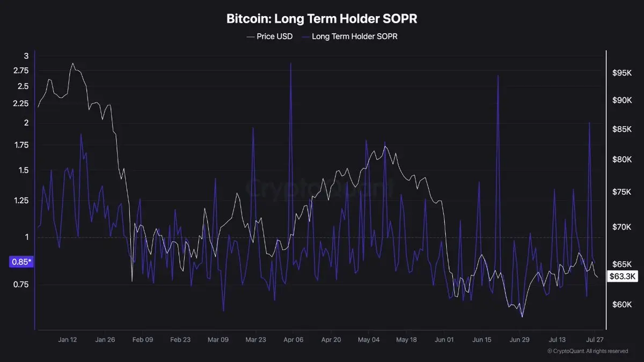Click the CryptoQuant watermark in chart center
The height and width of the screenshot is (362, 644).
[x=320, y=189]
